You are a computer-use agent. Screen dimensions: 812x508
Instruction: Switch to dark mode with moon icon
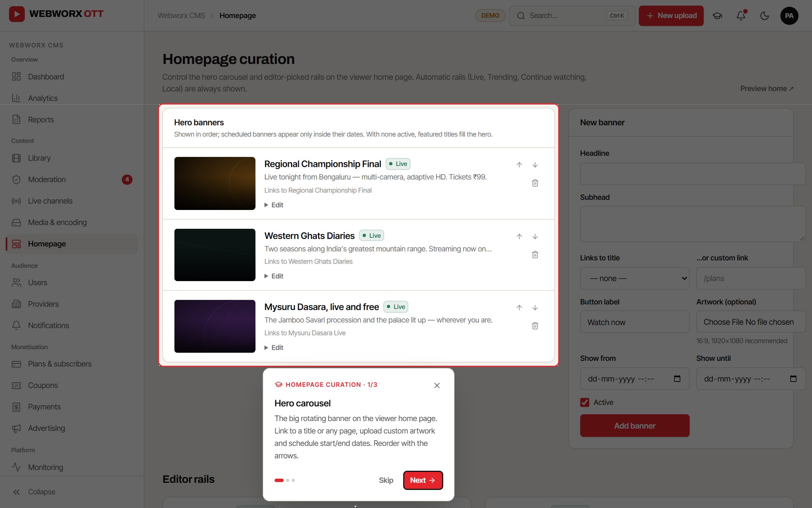[764, 15]
